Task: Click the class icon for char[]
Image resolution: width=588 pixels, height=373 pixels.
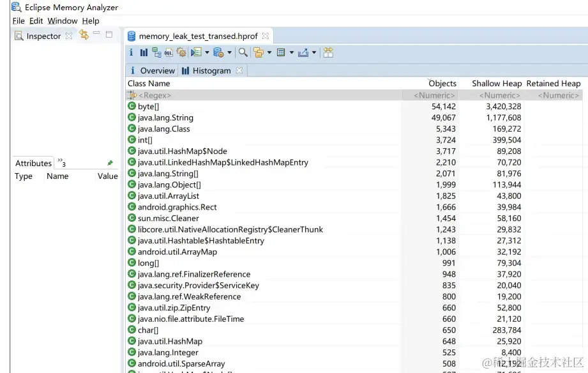Action: coord(132,330)
